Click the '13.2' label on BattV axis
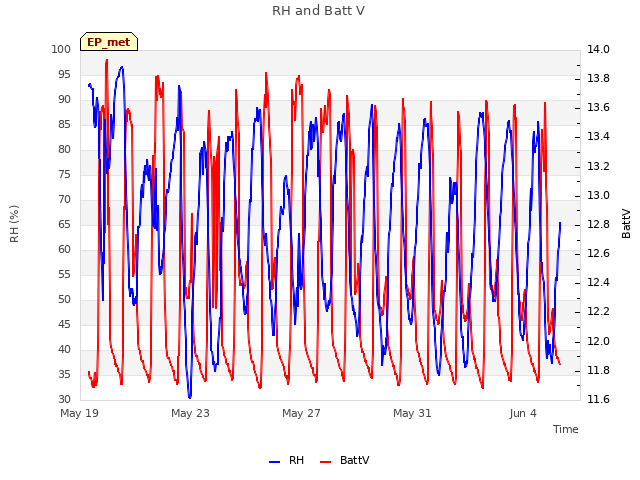The height and width of the screenshot is (480, 640). tap(598, 167)
